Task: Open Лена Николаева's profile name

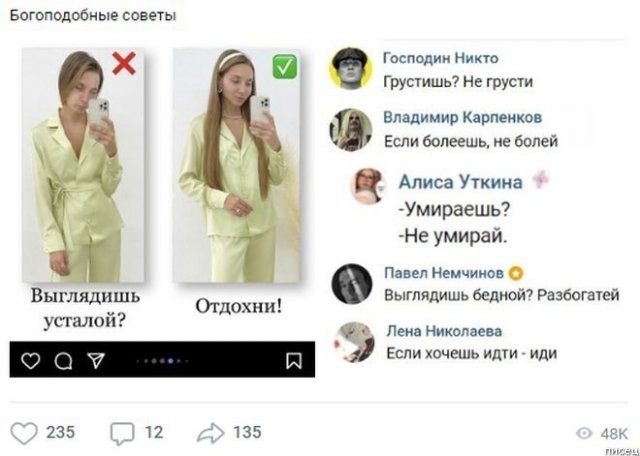Action: point(444,331)
